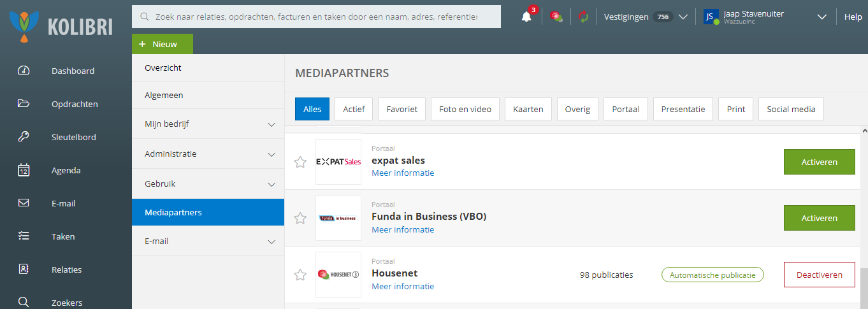Click the Agenda calendar icon
The image size is (868, 309).
24,170
